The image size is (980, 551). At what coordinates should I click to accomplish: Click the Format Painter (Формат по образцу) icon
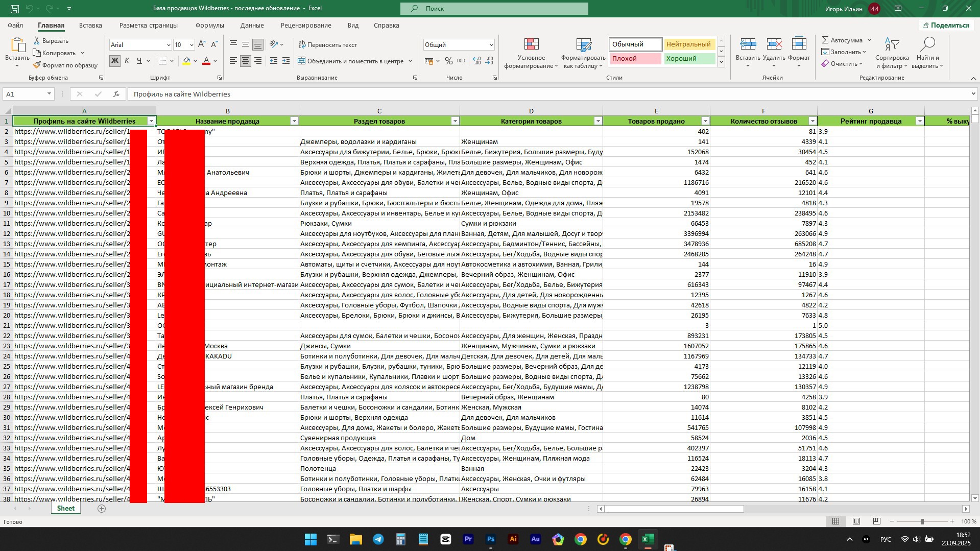click(x=37, y=65)
